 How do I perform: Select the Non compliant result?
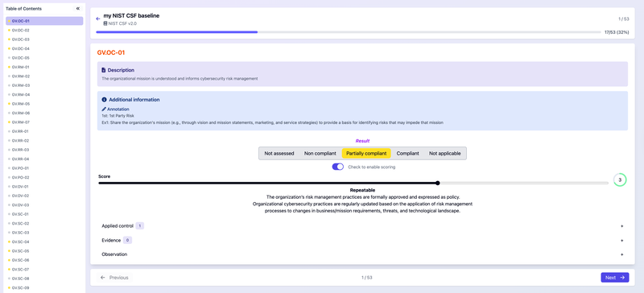click(320, 153)
